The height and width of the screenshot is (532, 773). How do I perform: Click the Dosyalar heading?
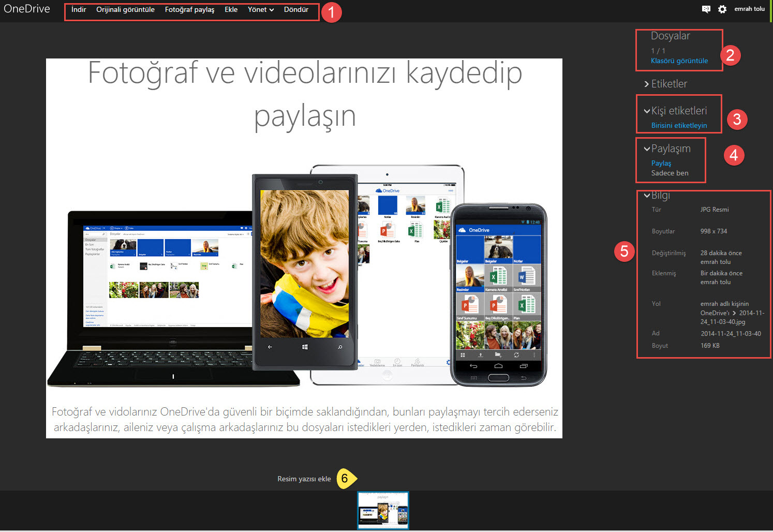671,36
